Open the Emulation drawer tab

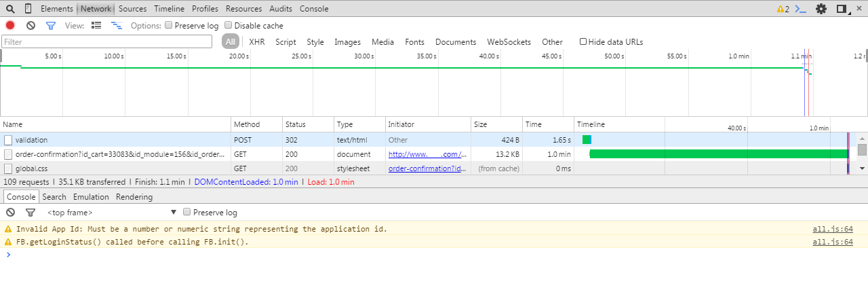pyautogui.click(x=91, y=197)
